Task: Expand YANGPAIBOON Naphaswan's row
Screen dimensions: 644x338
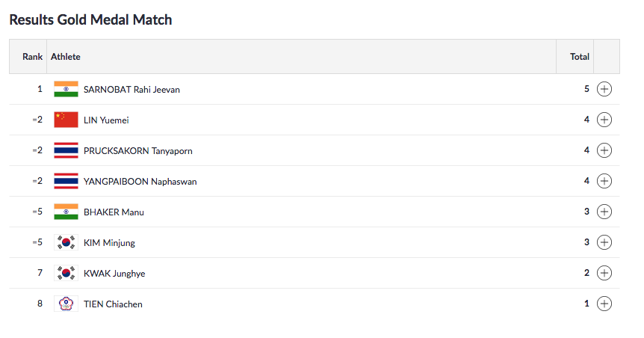Action: coord(604,181)
